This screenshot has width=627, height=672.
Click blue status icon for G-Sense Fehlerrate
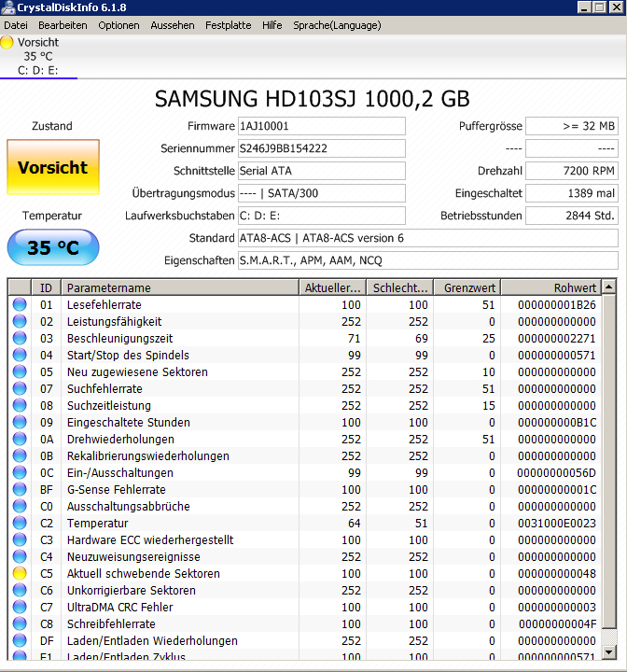click(x=20, y=489)
